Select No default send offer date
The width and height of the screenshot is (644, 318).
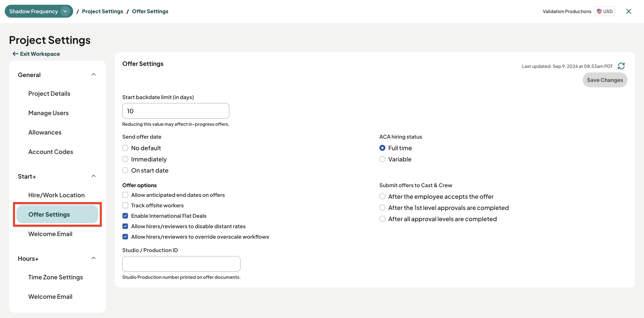[125, 148]
